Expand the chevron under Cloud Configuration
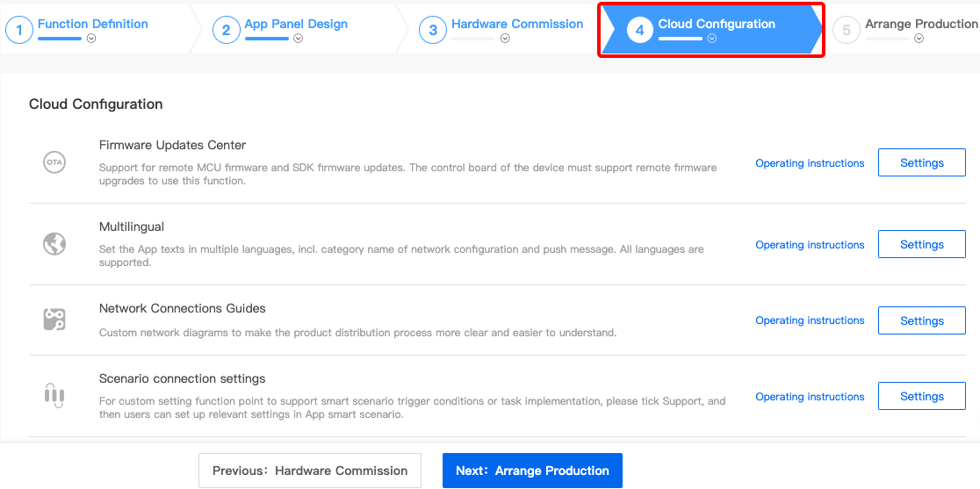Viewport: 980px width, 489px height. 712,39
